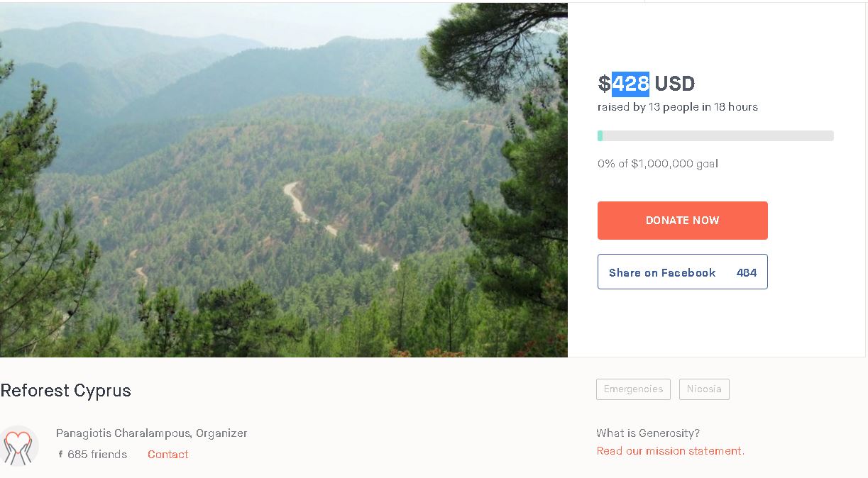Click the gray unfilled portion of progress bar
The image size is (868, 478).
click(x=718, y=135)
